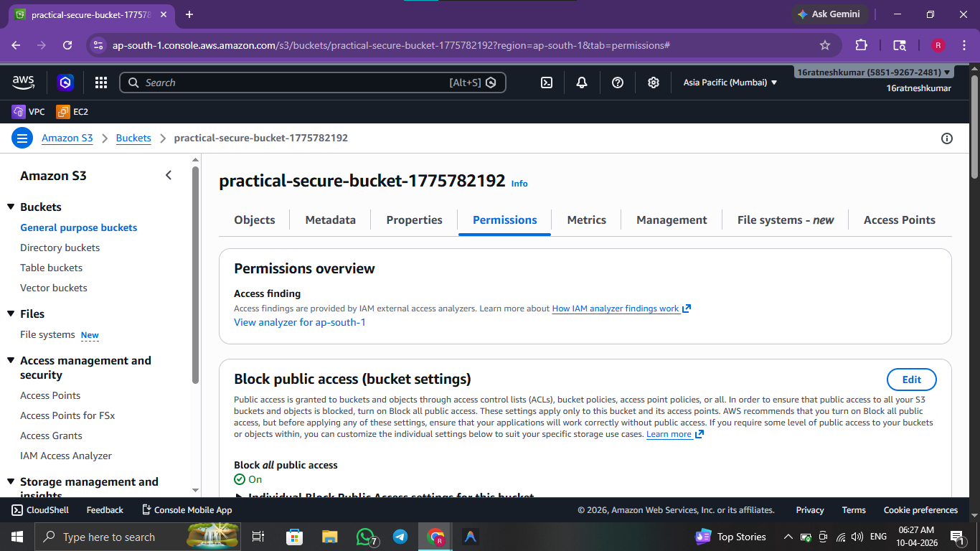Collapse Access management and security section

point(11,360)
